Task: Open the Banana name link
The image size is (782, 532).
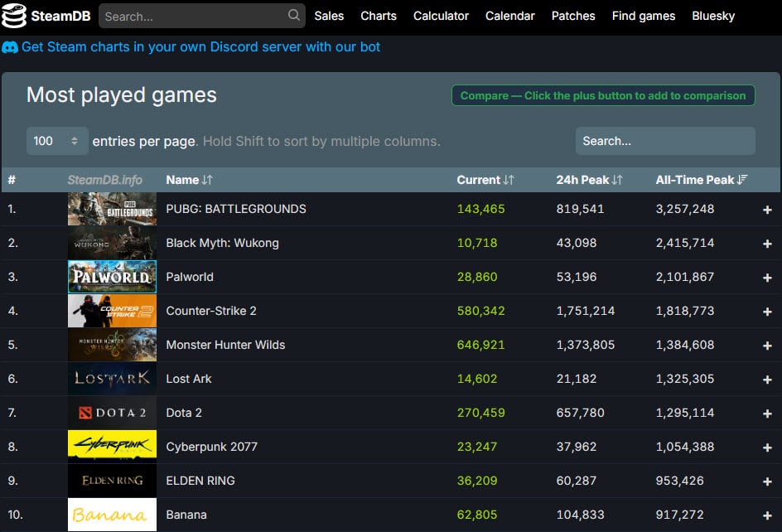Action: (186, 515)
